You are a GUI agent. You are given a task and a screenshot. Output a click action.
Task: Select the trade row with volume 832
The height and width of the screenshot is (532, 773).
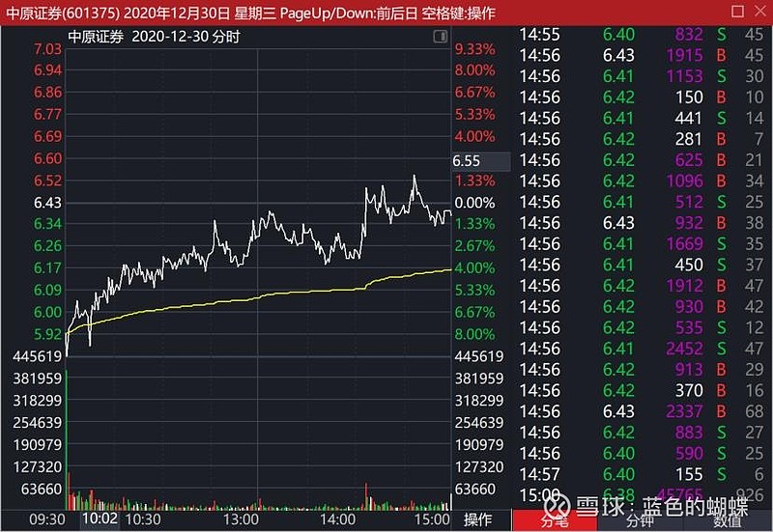[642, 34]
